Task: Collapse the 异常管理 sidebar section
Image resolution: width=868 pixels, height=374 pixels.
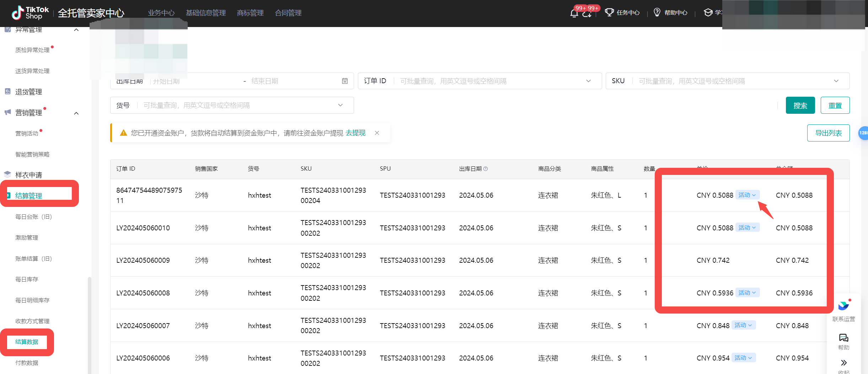Action: [x=76, y=30]
